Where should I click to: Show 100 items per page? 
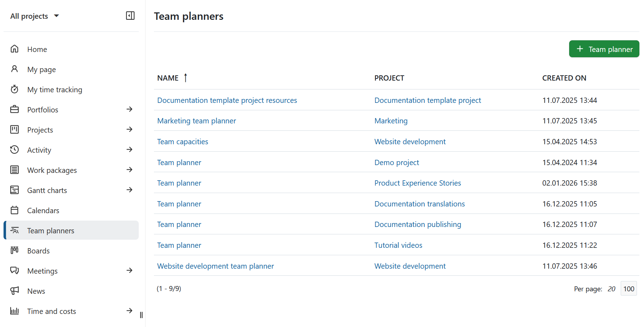[x=628, y=288]
